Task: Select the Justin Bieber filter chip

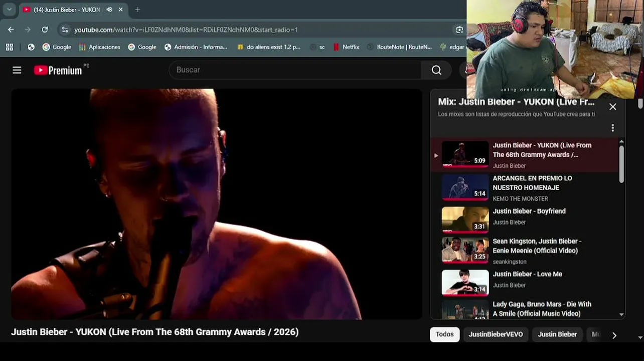Action: (x=557, y=334)
